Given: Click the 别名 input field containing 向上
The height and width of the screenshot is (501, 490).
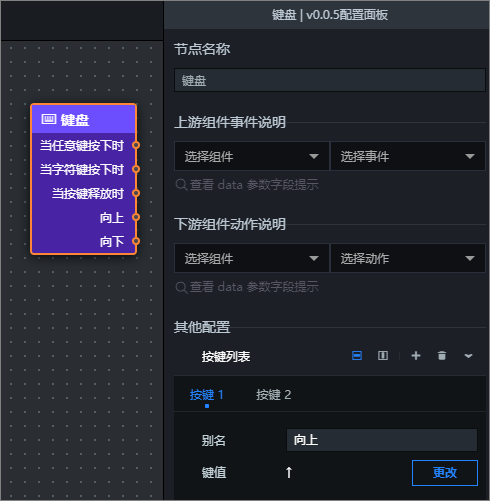Looking at the screenshot, I should coord(382,440).
